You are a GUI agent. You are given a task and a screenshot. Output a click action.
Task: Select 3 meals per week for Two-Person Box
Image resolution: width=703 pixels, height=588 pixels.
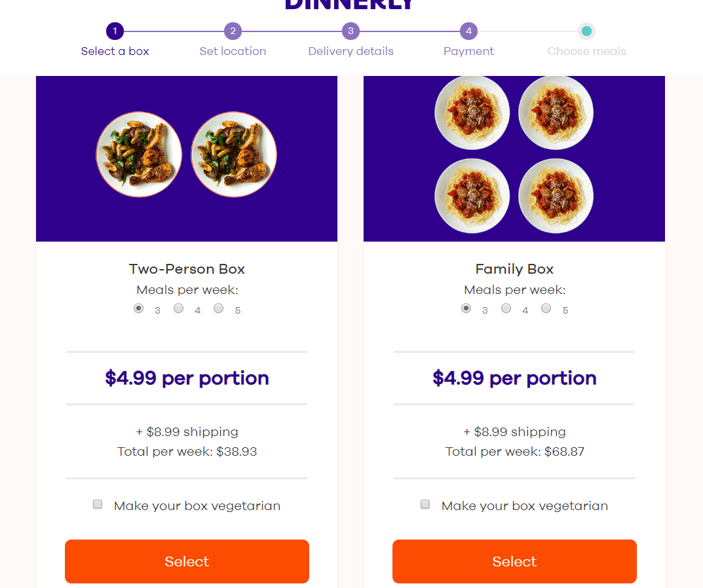point(138,308)
